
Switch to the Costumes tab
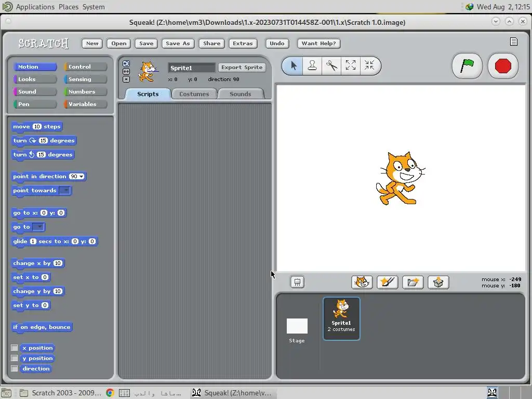(x=194, y=94)
